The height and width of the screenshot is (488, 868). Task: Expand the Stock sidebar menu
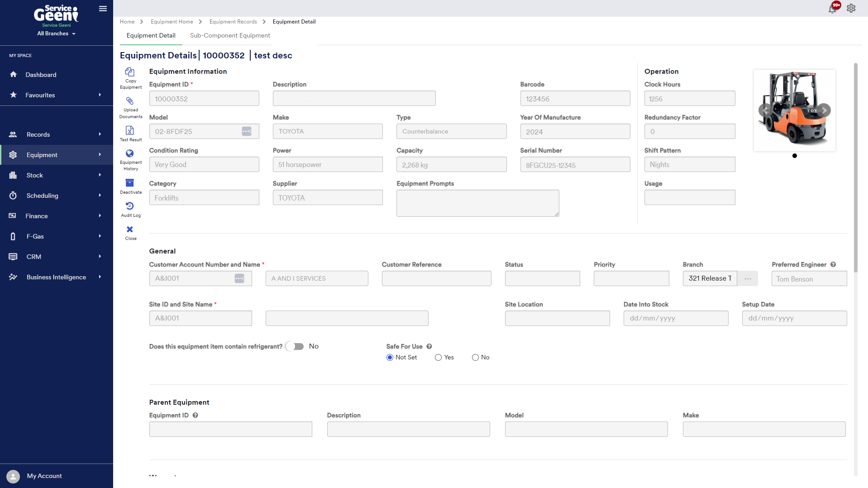[56, 175]
